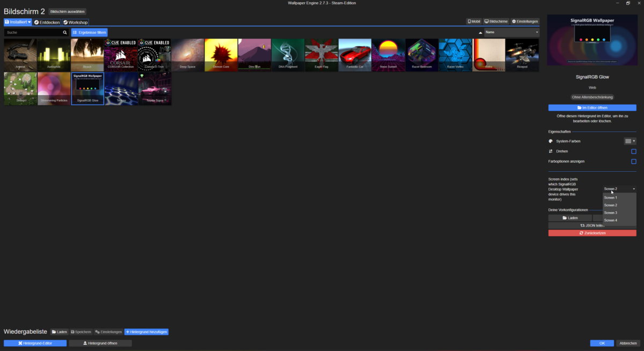The width and height of the screenshot is (644, 351).
Task: Click the Bildschirm auswählen button
Action: (x=67, y=11)
